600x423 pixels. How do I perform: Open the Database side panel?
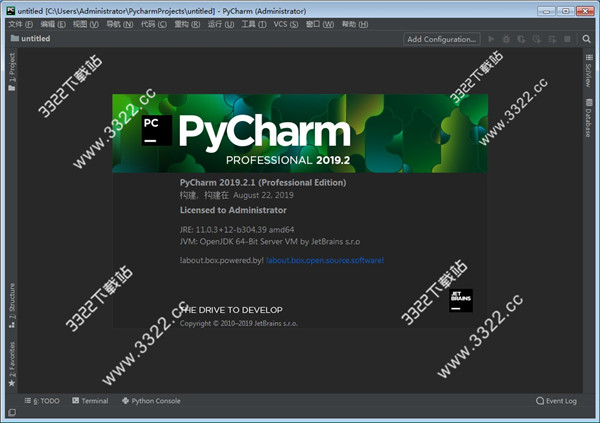(x=589, y=118)
